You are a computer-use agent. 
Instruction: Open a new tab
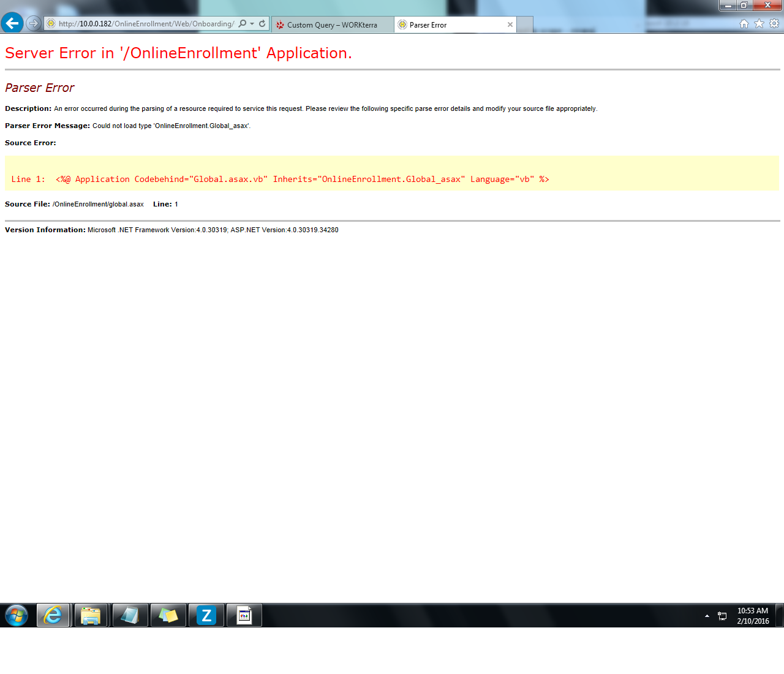525,25
